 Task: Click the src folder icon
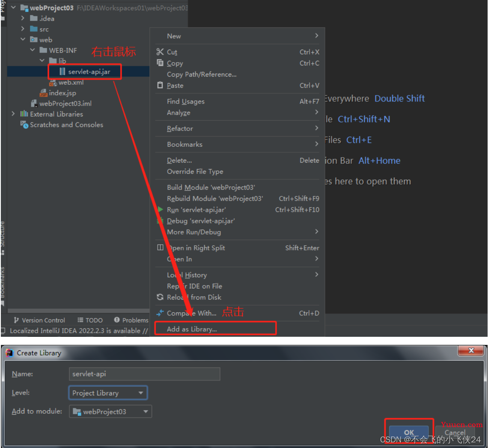[34, 29]
